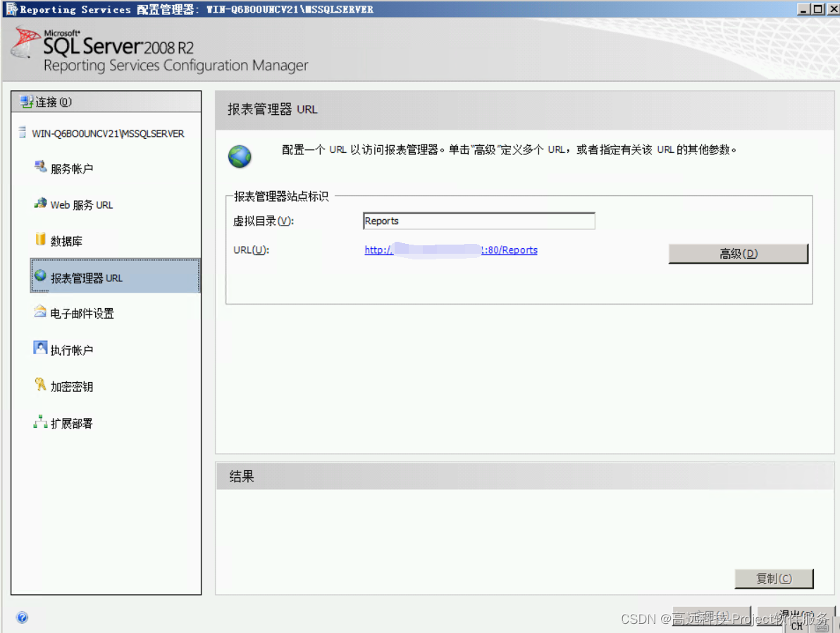Open the Web 服务 URL page
This screenshot has width=840, height=633.
(x=82, y=205)
